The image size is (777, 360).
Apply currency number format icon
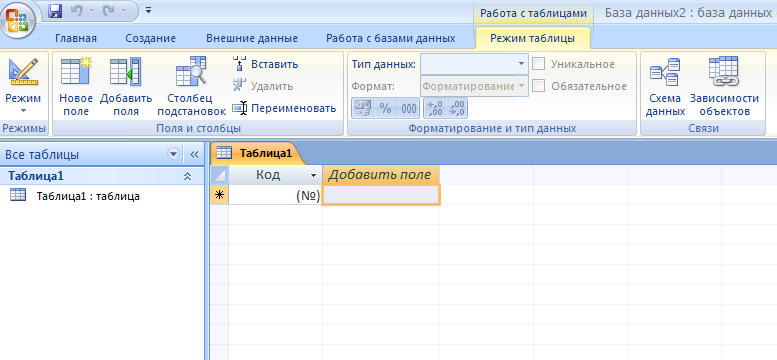tap(363, 108)
